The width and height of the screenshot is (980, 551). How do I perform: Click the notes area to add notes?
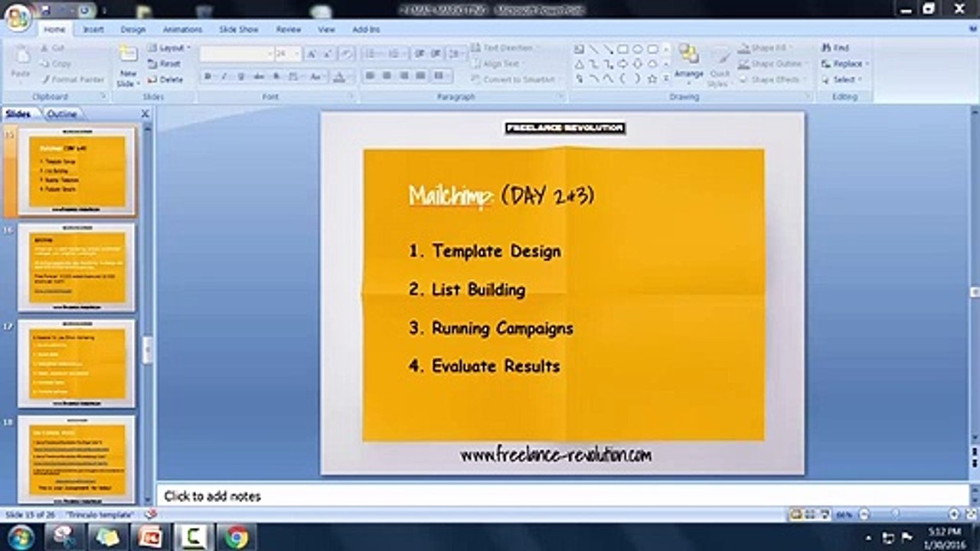(x=563, y=496)
